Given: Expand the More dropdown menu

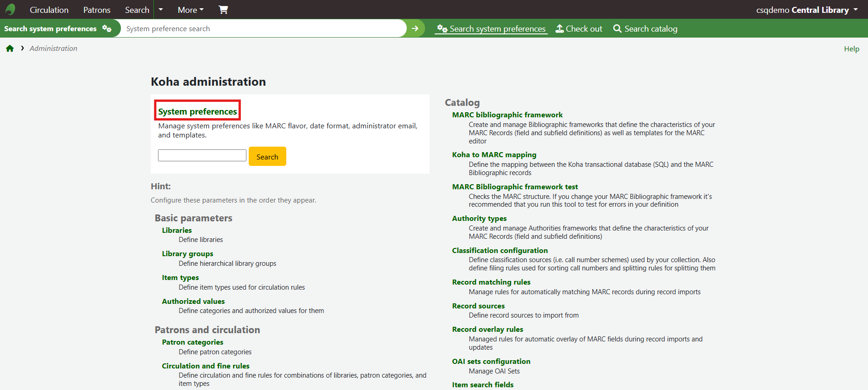Looking at the screenshot, I should tap(191, 10).
